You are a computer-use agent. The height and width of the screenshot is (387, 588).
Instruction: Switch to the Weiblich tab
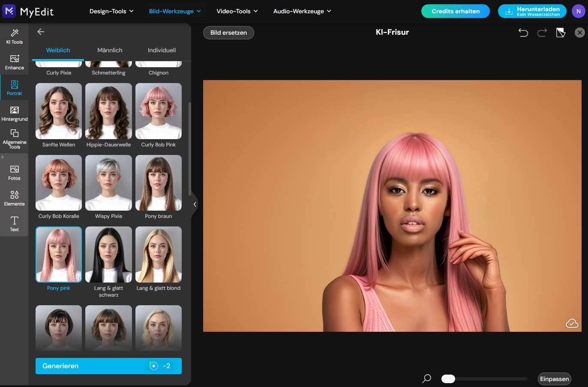pyautogui.click(x=58, y=51)
